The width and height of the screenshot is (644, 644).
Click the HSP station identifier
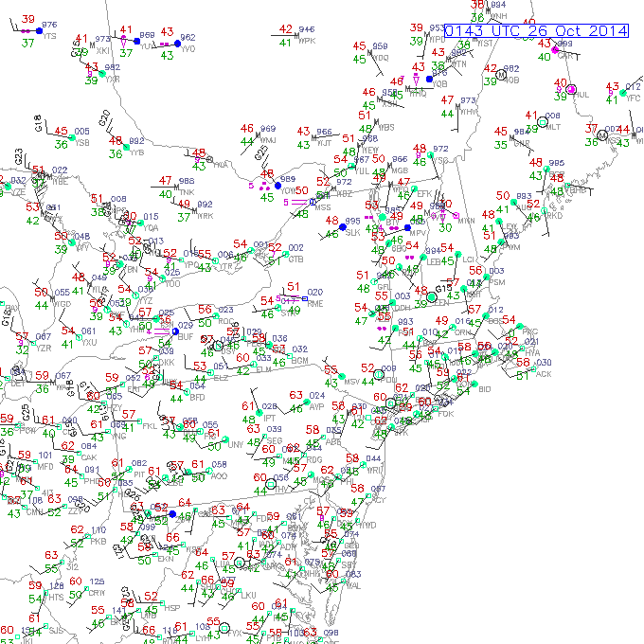tap(172, 608)
